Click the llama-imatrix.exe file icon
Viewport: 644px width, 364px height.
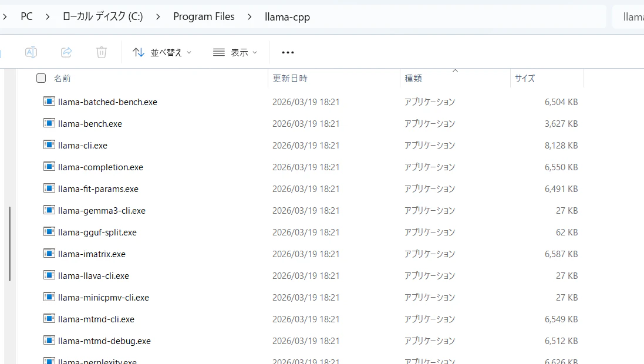point(49,254)
